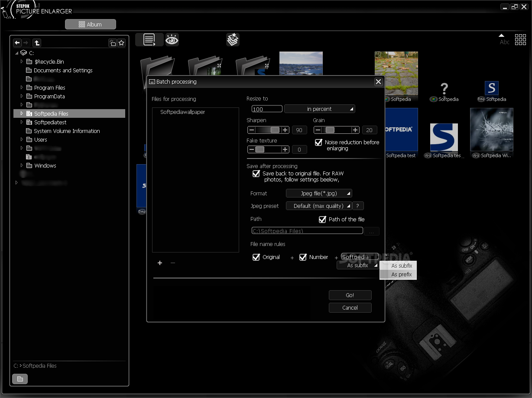Image resolution: width=532 pixels, height=398 pixels.
Task: Click the Sharpen value field showing 90
Action: click(x=299, y=130)
